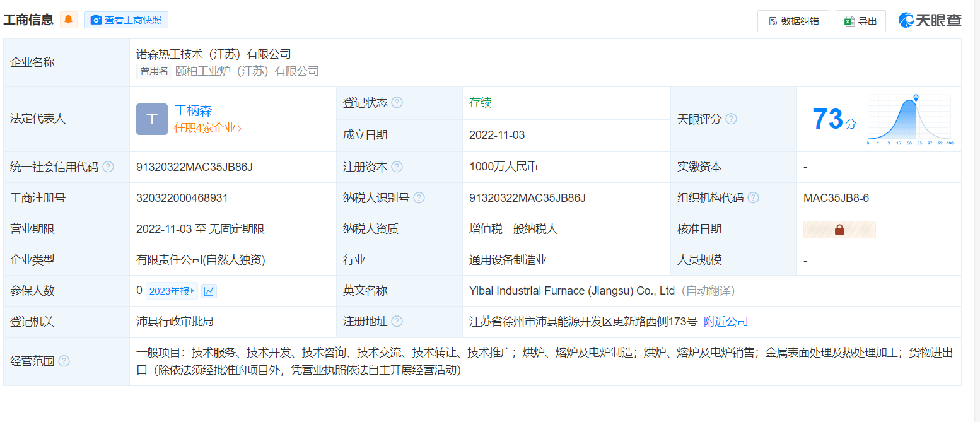This screenshot has width=980, height=422.
Task: Select registration number 320322000468931
Action: point(182,198)
